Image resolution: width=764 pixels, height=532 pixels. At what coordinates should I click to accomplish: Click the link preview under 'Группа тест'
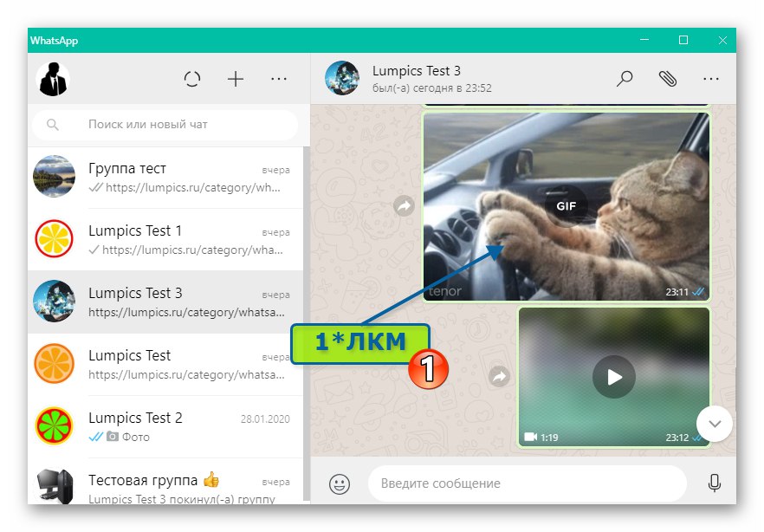[192, 188]
